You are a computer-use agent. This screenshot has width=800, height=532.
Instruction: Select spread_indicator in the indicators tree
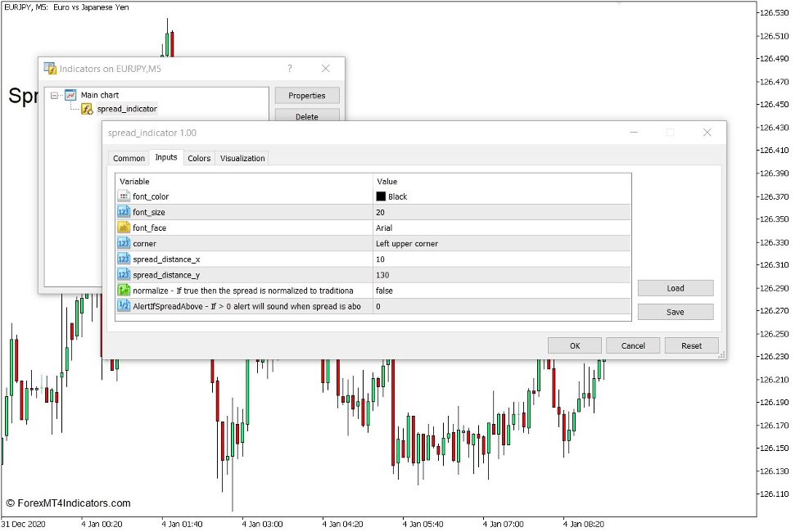coord(127,108)
